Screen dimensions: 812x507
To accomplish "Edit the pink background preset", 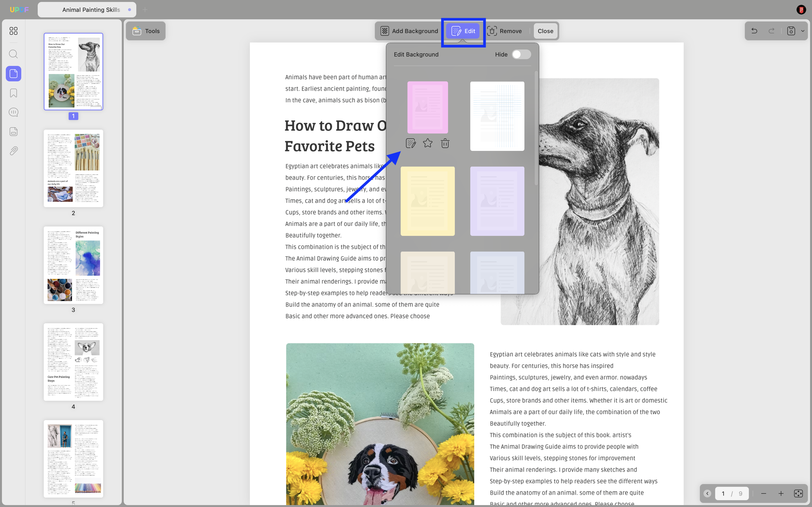I will [411, 143].
